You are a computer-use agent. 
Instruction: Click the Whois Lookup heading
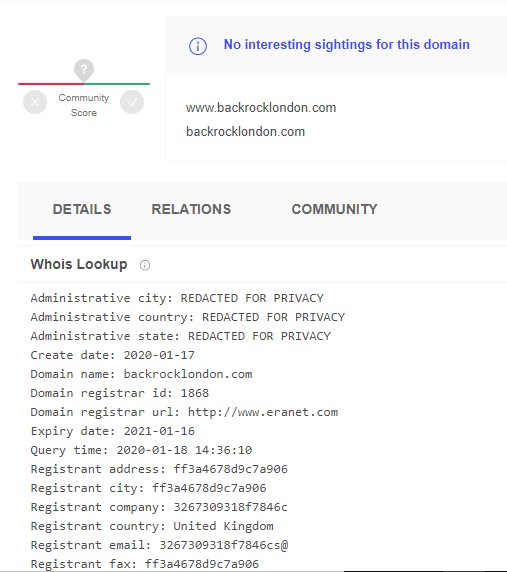pos(79,264)
